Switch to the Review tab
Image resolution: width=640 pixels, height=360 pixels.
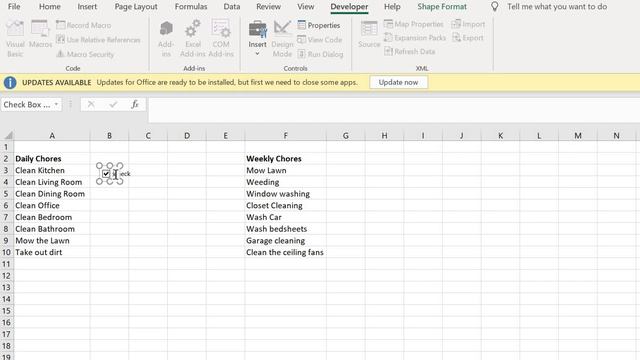pyautogui.click(x=268, y=7)
